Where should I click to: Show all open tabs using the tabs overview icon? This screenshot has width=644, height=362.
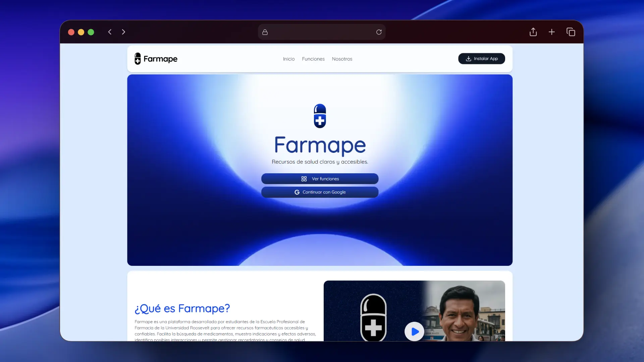pyautogui.click(x=571, y=32)
